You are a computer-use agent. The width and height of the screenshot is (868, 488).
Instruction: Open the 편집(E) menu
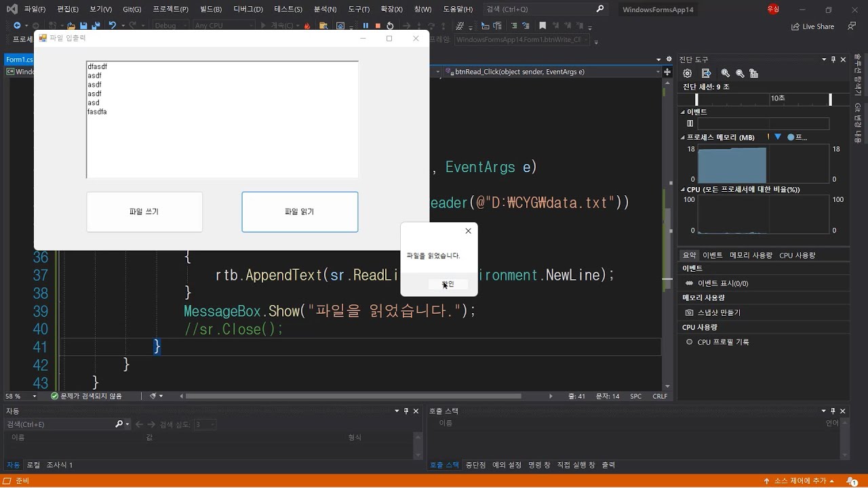pos(68,9)
